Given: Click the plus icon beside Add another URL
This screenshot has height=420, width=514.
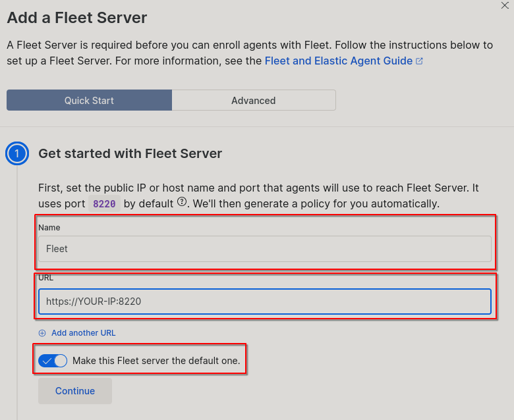Looking at the screenshot, I should (x=42, y=333).
